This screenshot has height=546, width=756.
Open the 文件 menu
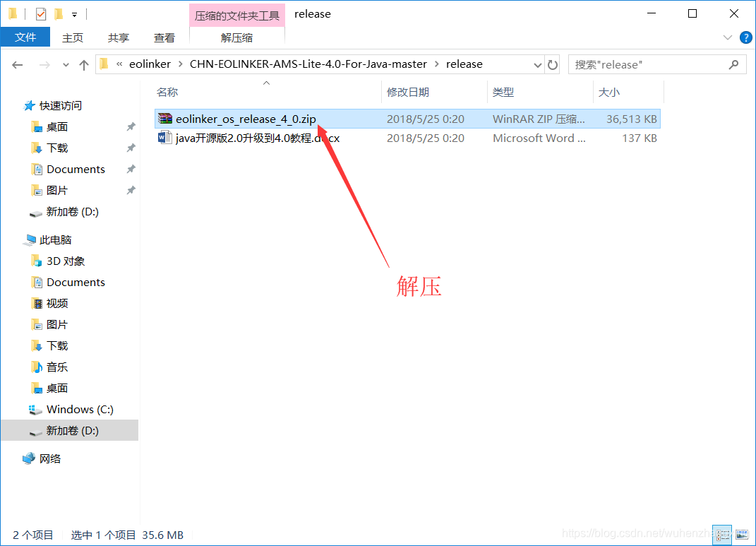tap(25, 37)
